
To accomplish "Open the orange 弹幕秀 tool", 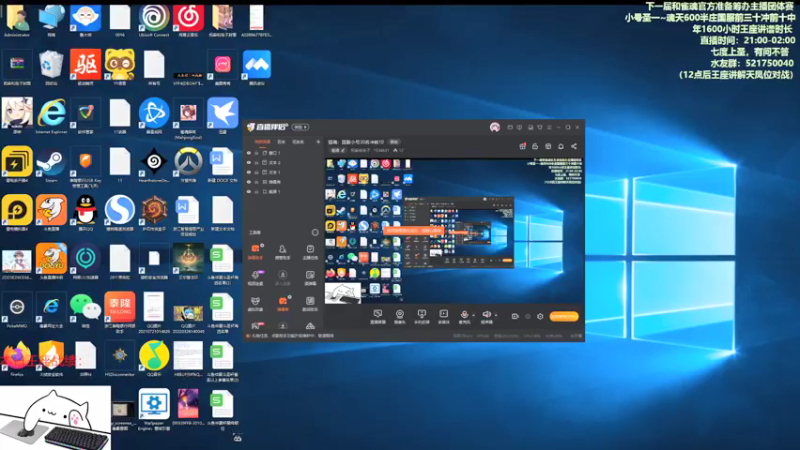I will point(282,304).
